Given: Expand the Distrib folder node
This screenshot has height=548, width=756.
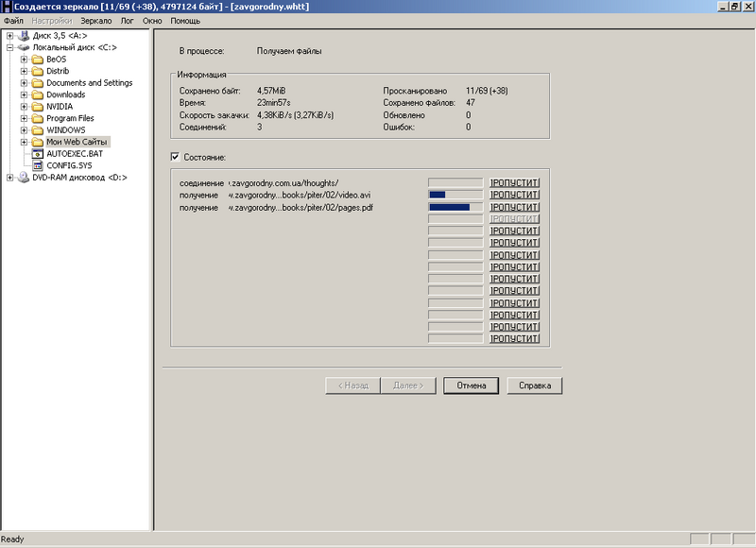Looking at the screenshot, I should (x=24, y=71).
